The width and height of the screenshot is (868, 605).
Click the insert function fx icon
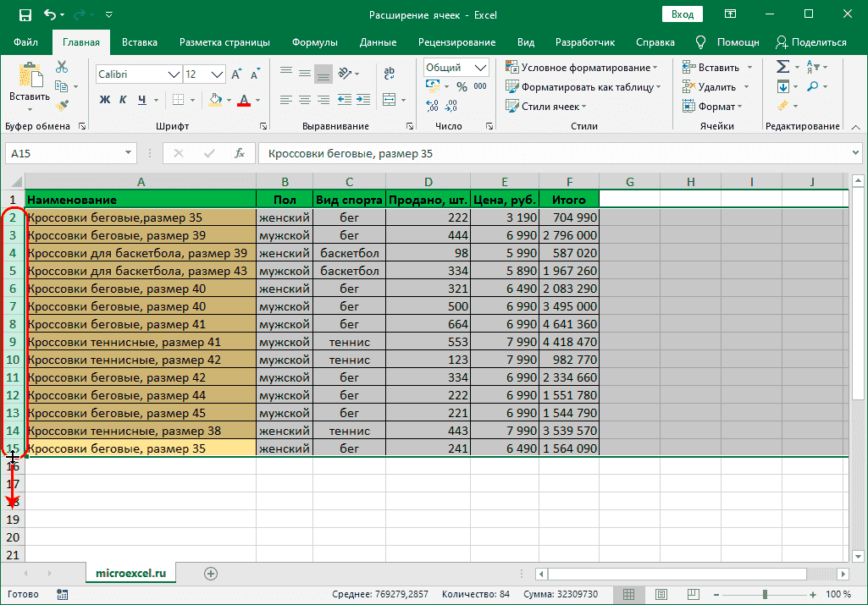tap(240, 153)
